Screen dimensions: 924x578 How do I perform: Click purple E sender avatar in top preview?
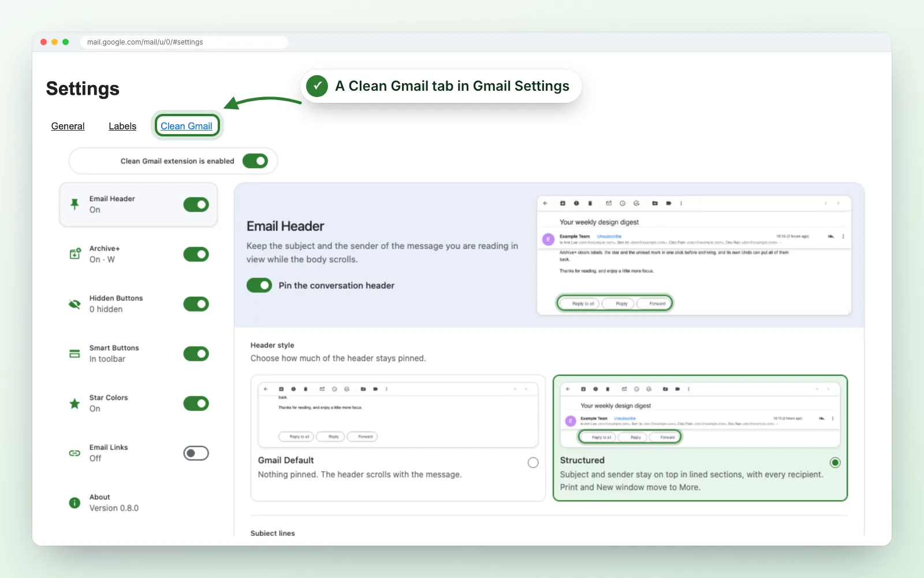tap(548, 239)
